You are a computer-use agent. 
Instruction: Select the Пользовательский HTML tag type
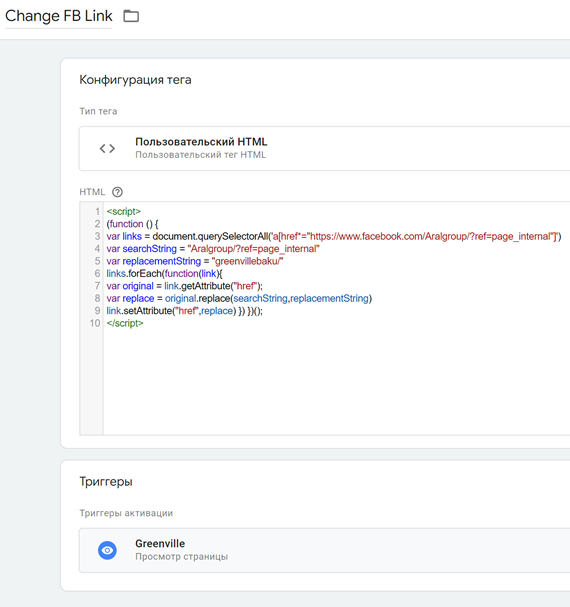coord(324,148)
